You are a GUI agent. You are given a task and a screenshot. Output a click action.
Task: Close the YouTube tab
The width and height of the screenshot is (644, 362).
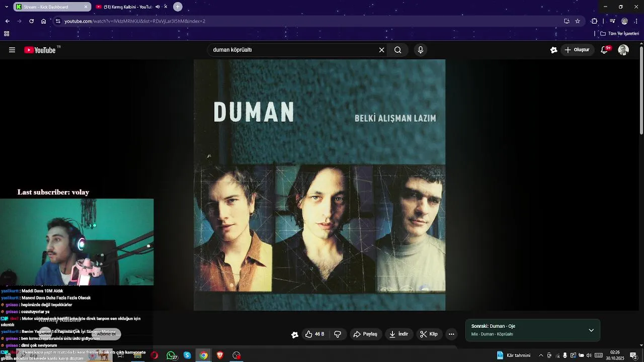coord(166,7)
